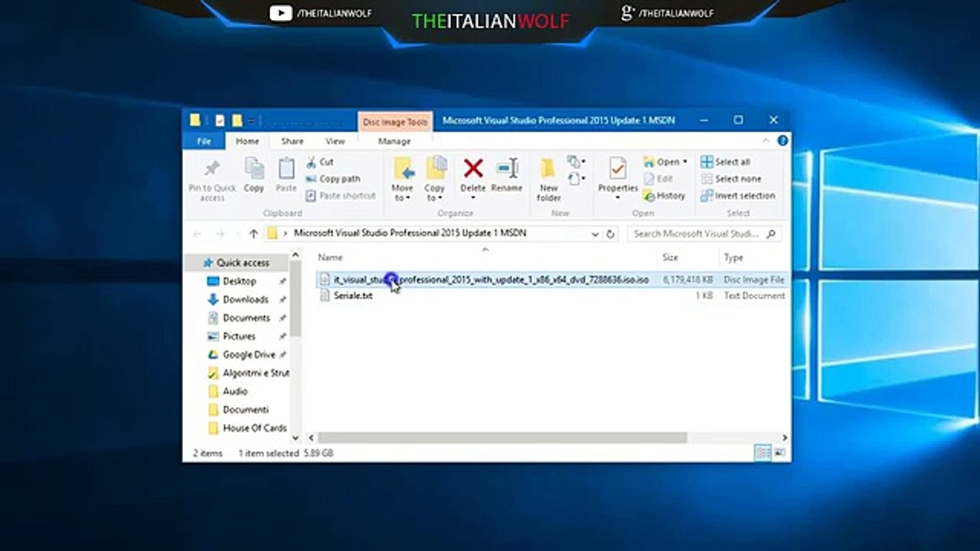Go Up one folder level arrow
This screenshot has height=551, width=980.
(x=253, y=233)
